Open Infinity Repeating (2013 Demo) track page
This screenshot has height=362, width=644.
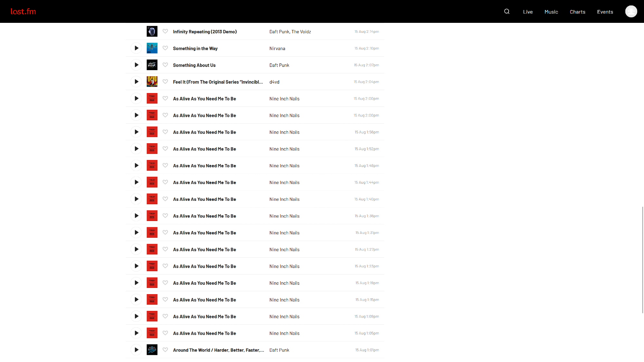pyautogui.click(x=205, y=32)
